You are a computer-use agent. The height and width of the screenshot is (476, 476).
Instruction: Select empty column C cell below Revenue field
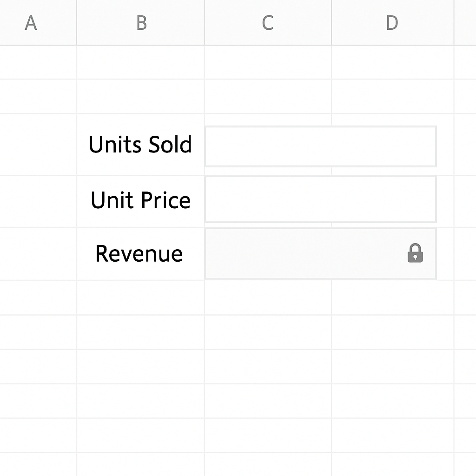coord(268,297)
